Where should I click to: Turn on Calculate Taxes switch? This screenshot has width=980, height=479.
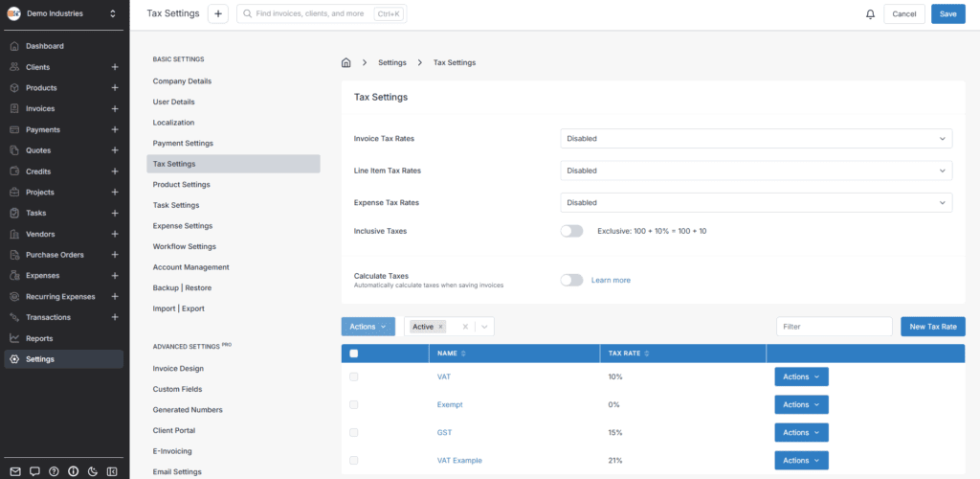pos(571,280)
